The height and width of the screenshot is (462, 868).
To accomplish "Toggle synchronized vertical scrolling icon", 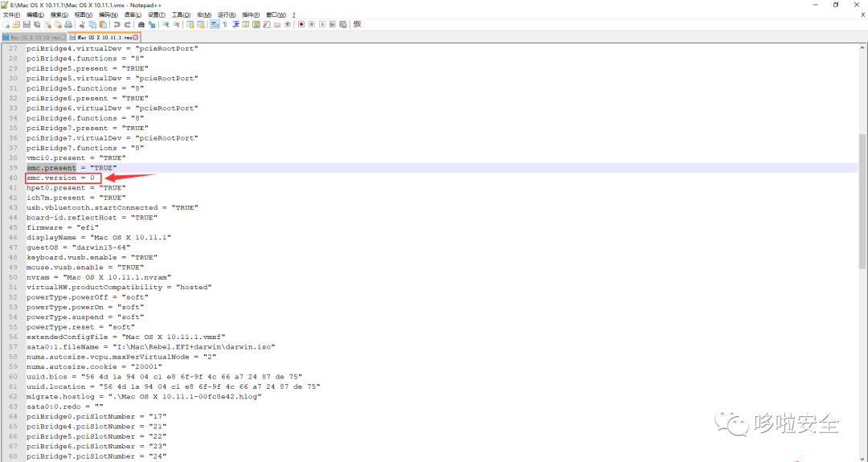I will pyautogui.click(x=190, y=24).
